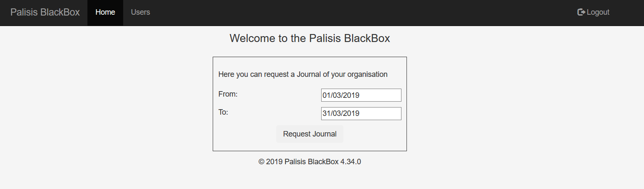644x189 pixels.
Task: Click the word 'organisation' in the form text
Action: pyautogui.click(x=367, y=74)
